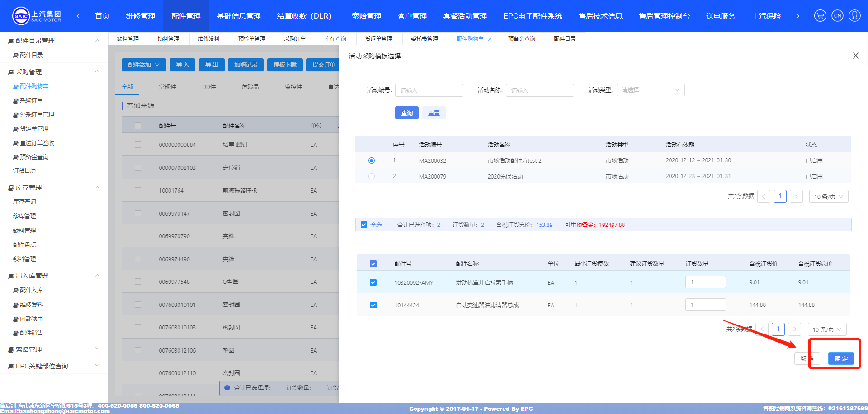Image resolution: width=868 pixels, height=414 pixels.
Task: Expand the 索赔管理 sidebar section
Action: [x=97, y=348]
